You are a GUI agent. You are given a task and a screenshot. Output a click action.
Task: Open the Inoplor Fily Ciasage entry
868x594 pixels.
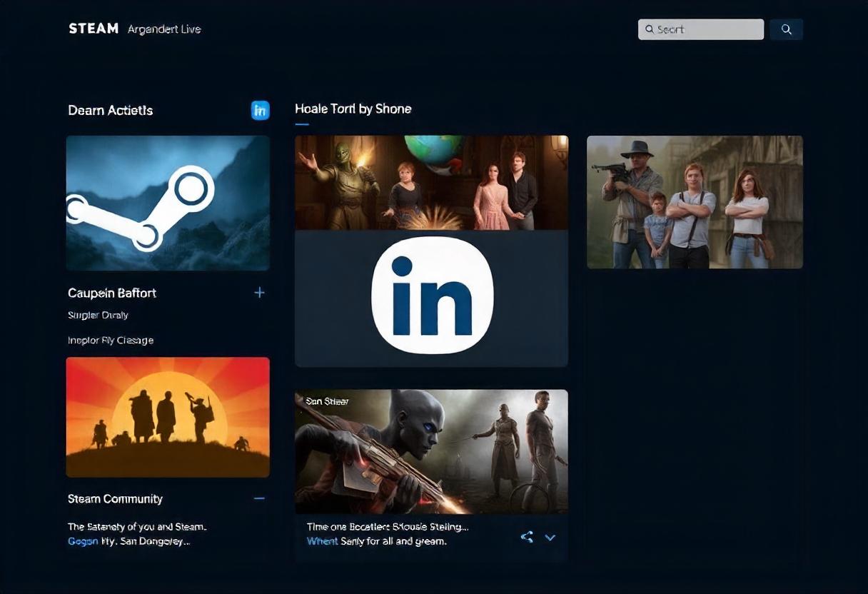coord(111,340)
